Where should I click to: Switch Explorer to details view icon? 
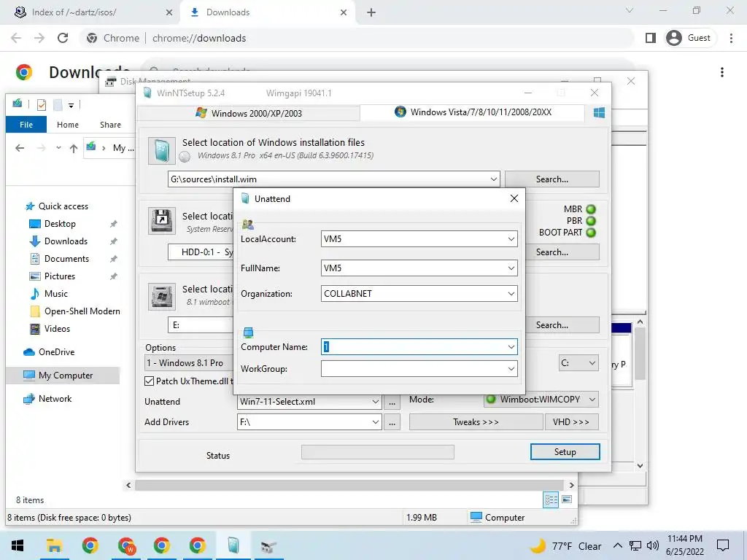point(551,499)
